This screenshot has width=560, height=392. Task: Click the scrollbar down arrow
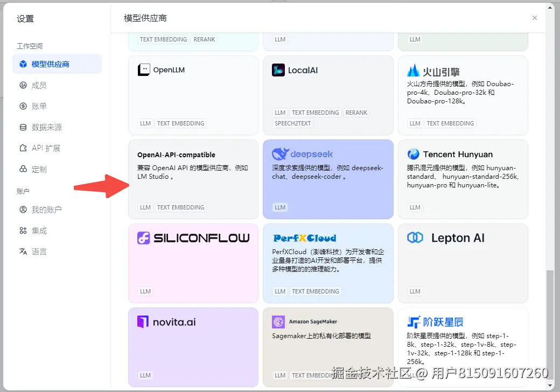pyautogui.click(x=550, y=386)
